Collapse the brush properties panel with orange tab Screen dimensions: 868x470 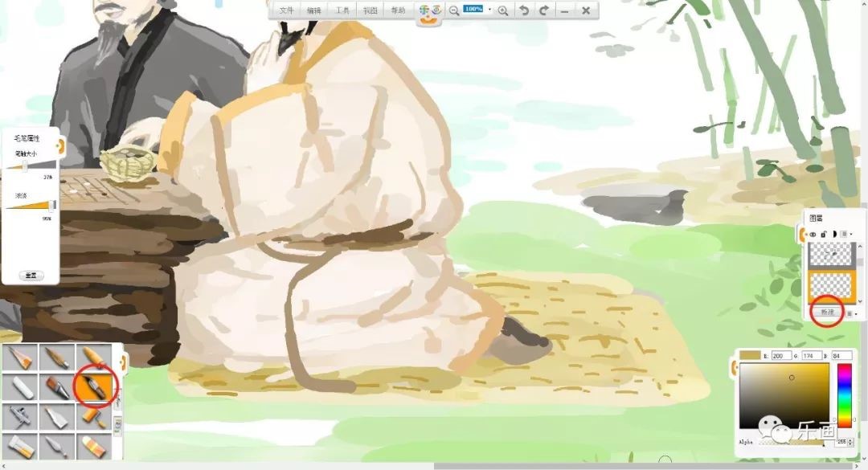[x=59, y=145]
